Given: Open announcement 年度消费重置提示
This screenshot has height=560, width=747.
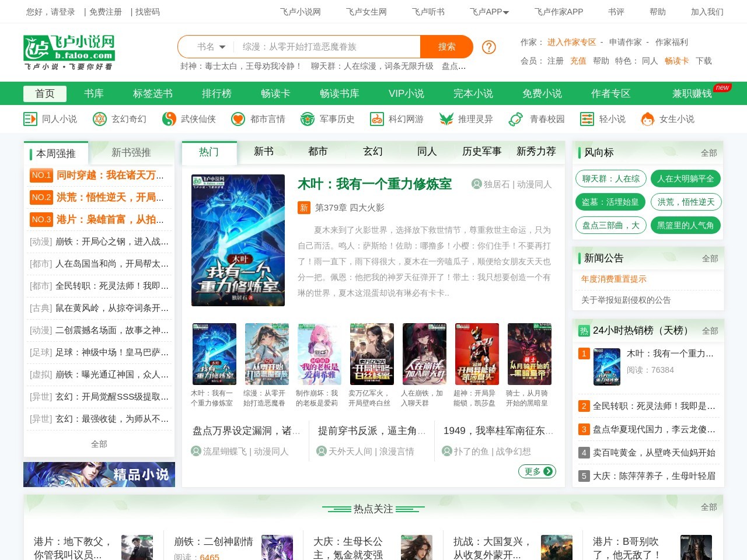Looking at the screenshot, I should 614,279.
